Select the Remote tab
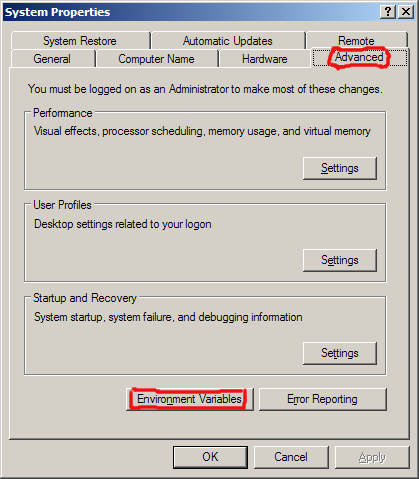 coord(356,41)
